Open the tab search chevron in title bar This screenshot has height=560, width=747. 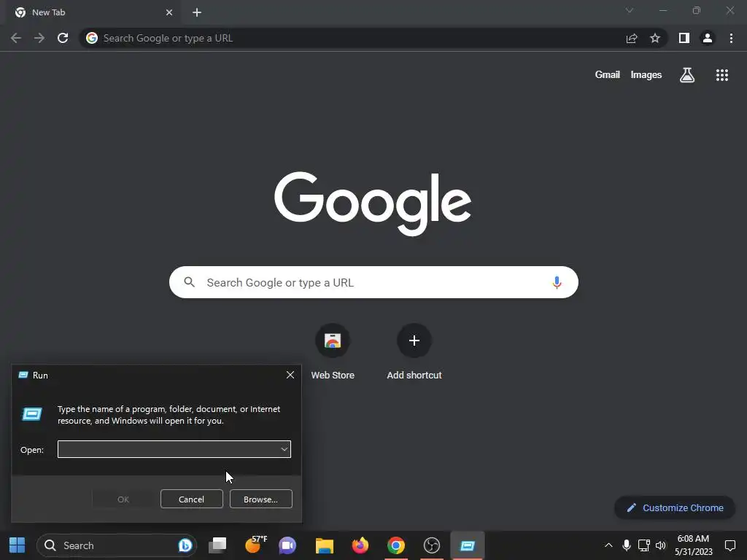pyautogui.click(x=630, y=10)
